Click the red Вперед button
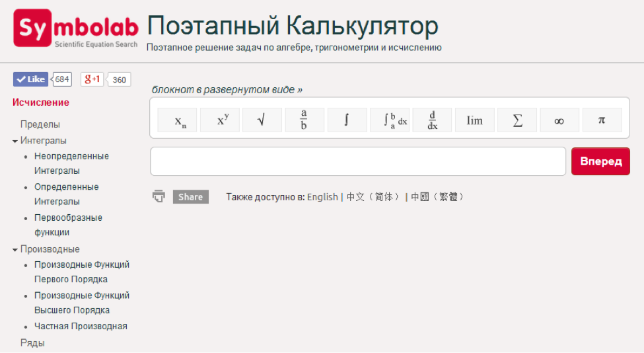 [x=600, y=161]
